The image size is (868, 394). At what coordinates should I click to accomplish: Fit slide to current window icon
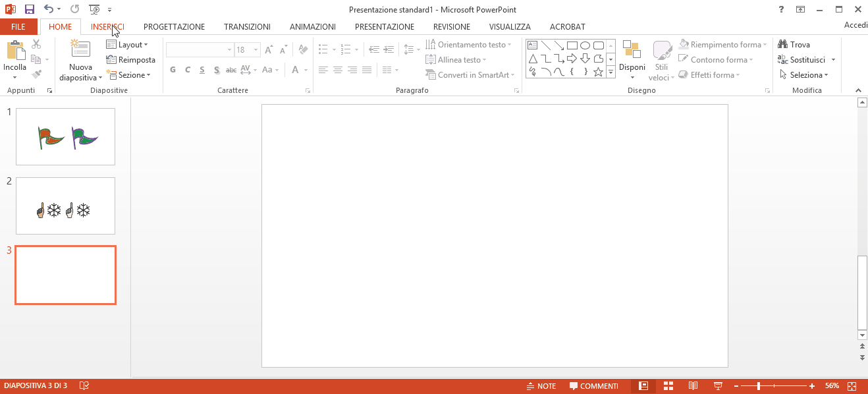tap(852, 386)
